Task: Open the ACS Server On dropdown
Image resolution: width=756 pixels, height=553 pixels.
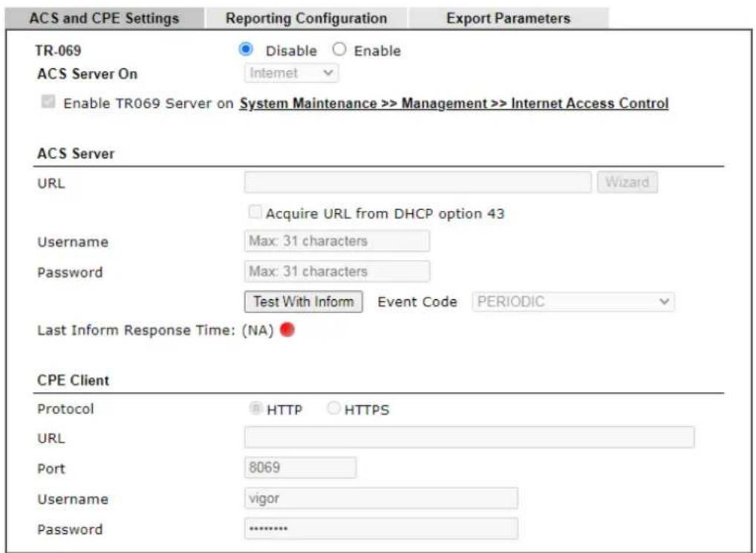Action: click(290, 73)
